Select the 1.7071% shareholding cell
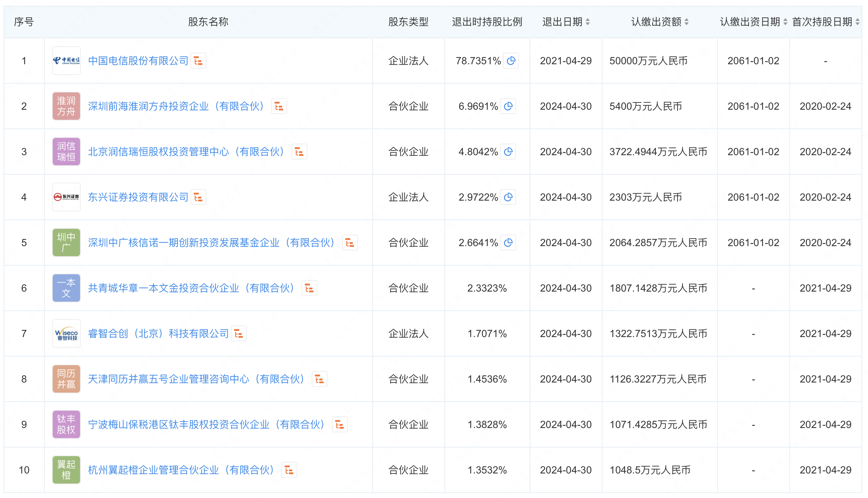The width and height of the screenshot is (868, 498). coord(487,333)
